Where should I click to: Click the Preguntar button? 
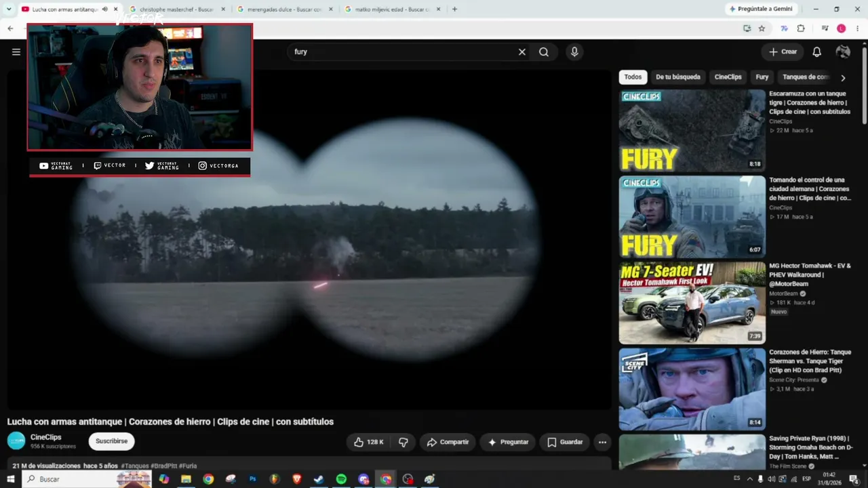508,442
